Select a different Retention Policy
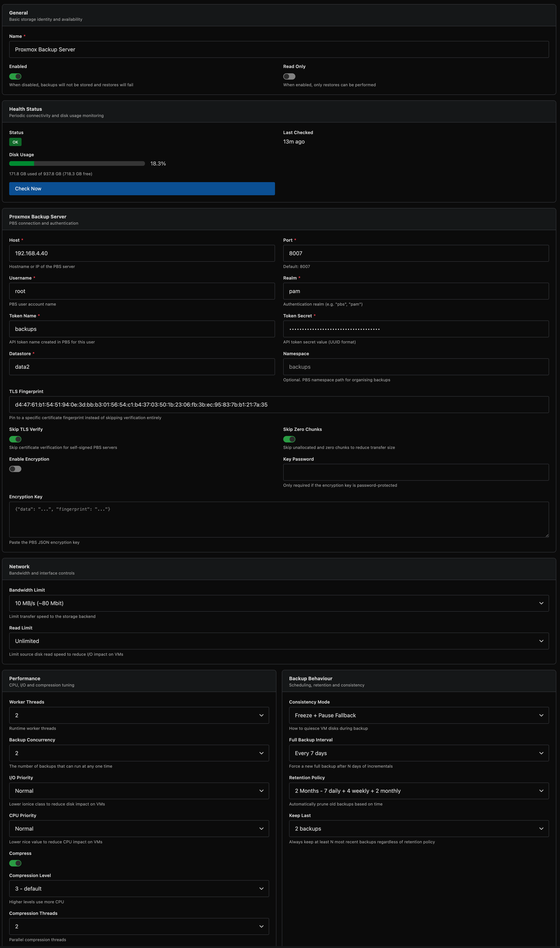Image resolution: width=560 pixels, height=948 pixels. click(419, 790)
